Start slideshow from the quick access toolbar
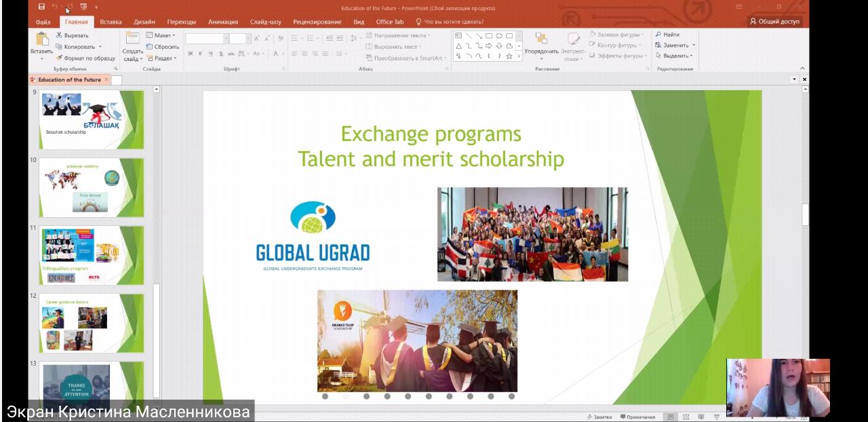 point(83,7)
